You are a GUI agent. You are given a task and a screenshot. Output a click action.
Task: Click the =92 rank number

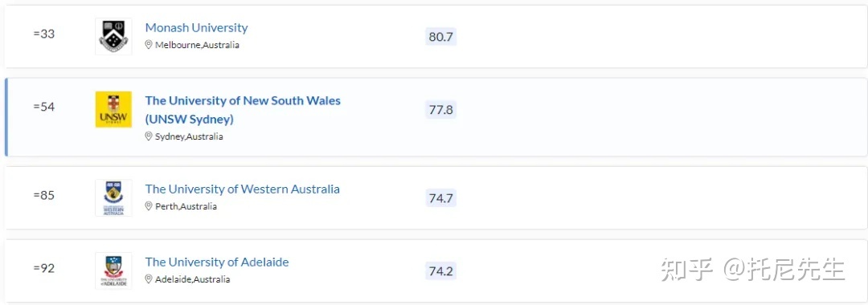[x=43, y=269]
